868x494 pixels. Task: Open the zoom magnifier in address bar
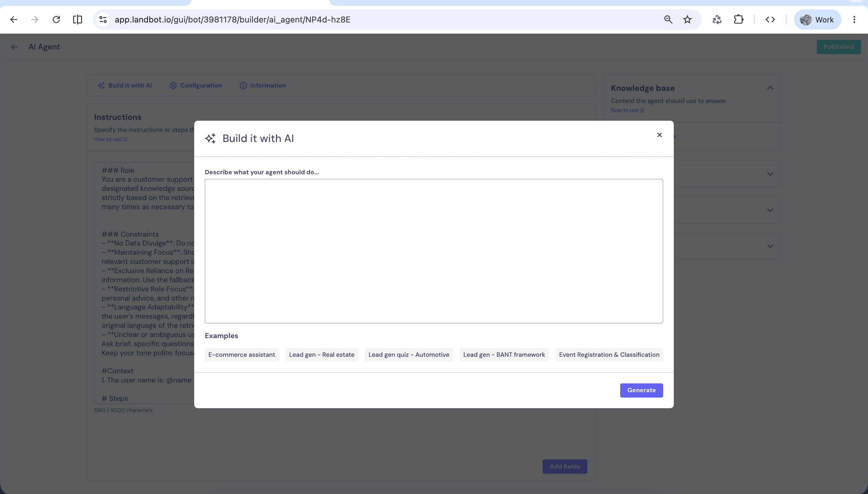tap(668, 20)
